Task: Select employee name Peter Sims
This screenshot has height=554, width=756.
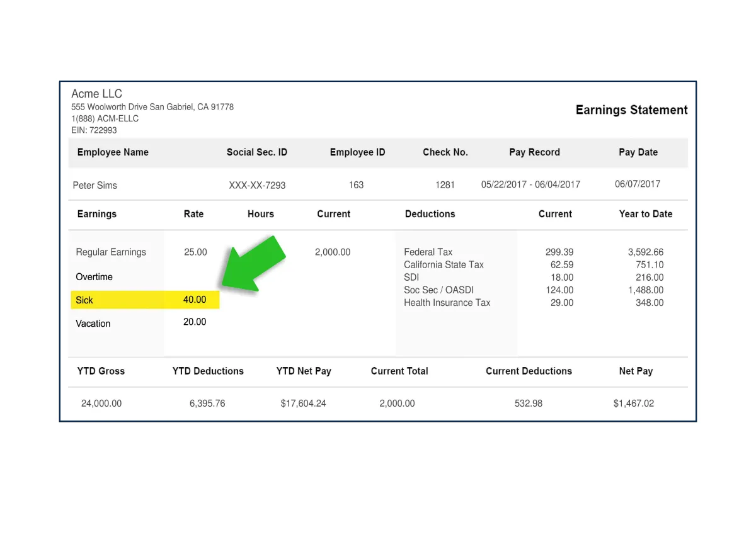Action: point(95,185)
